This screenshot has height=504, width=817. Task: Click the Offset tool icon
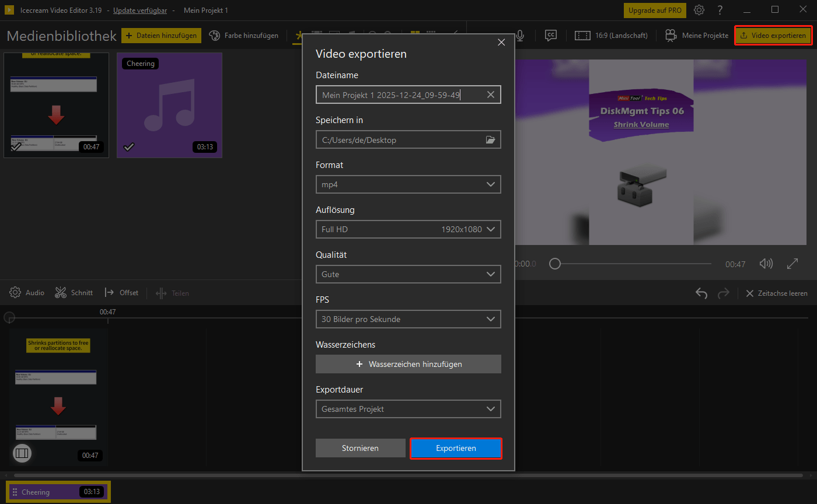coord(109,292)
